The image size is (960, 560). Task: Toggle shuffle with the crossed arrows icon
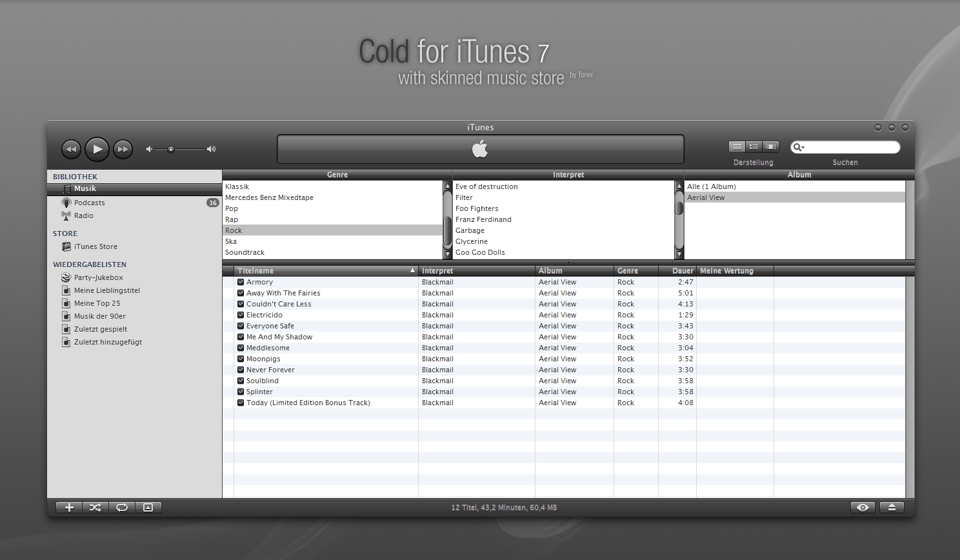pos(95,508)
